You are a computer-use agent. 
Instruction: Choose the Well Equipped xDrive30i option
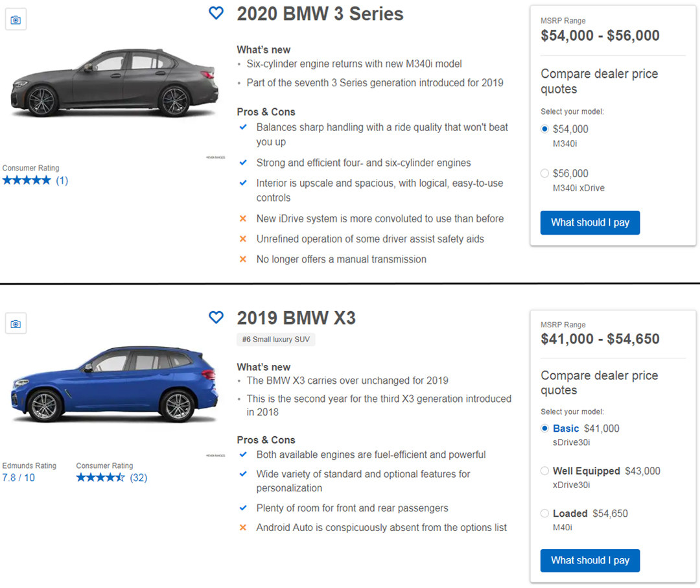544,471
